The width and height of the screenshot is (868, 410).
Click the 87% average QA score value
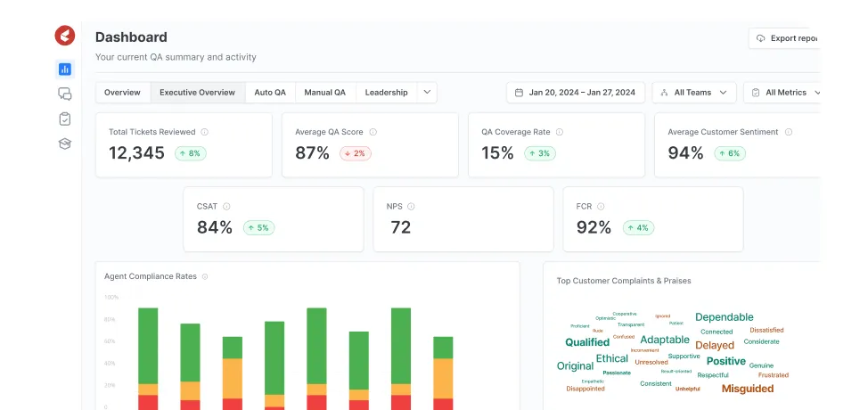pyautogui.click(x=312, y=153)
